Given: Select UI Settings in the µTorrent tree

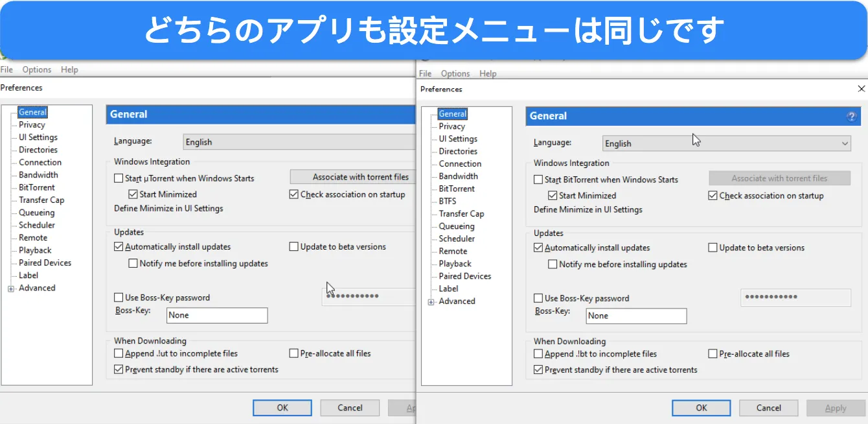Looking at the screenshot, I should 38,137.
